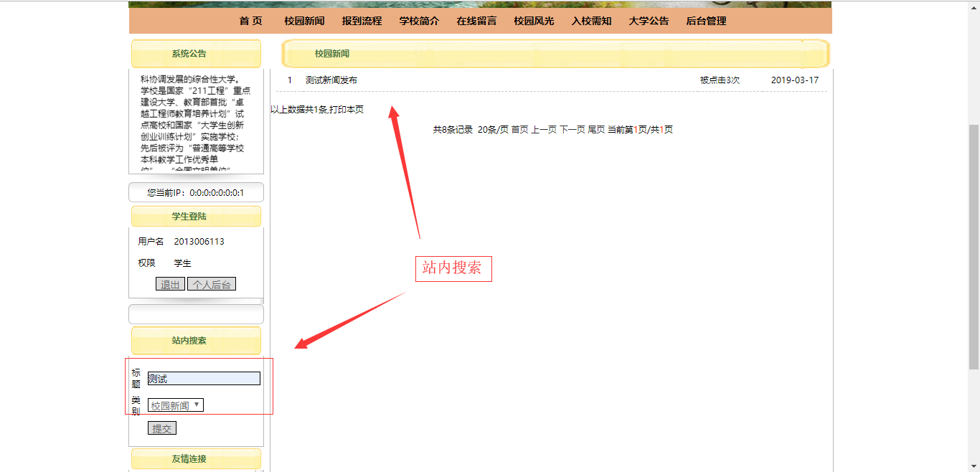The image size is (980, 472).
Task: Open 入校需知 in the navigation bar
Action: 591,21
